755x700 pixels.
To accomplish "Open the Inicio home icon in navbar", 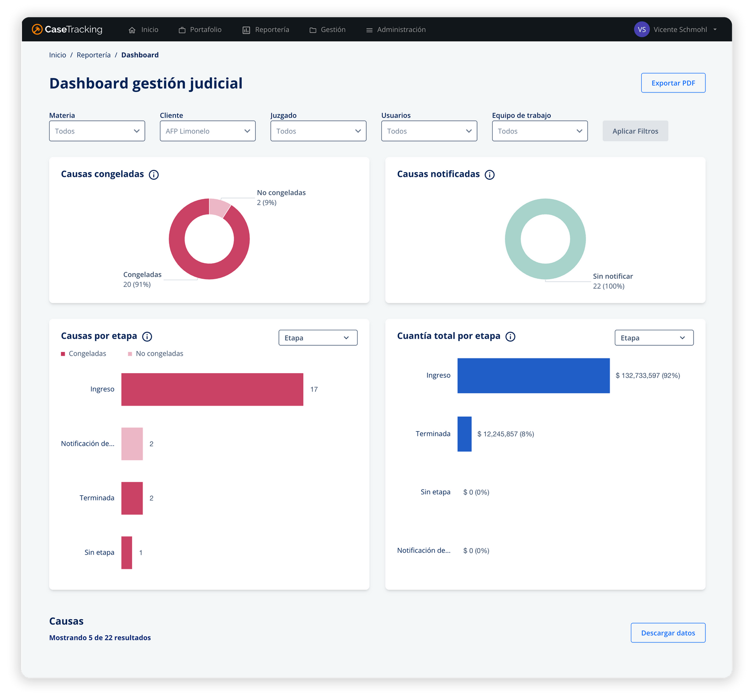I will (x=132, y=29).
